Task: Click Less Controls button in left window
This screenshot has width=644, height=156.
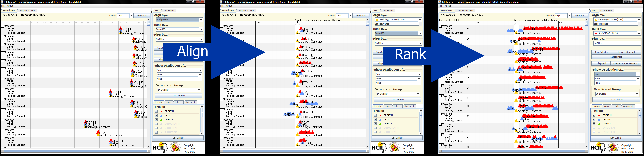Action: click(x=178, y=96)
